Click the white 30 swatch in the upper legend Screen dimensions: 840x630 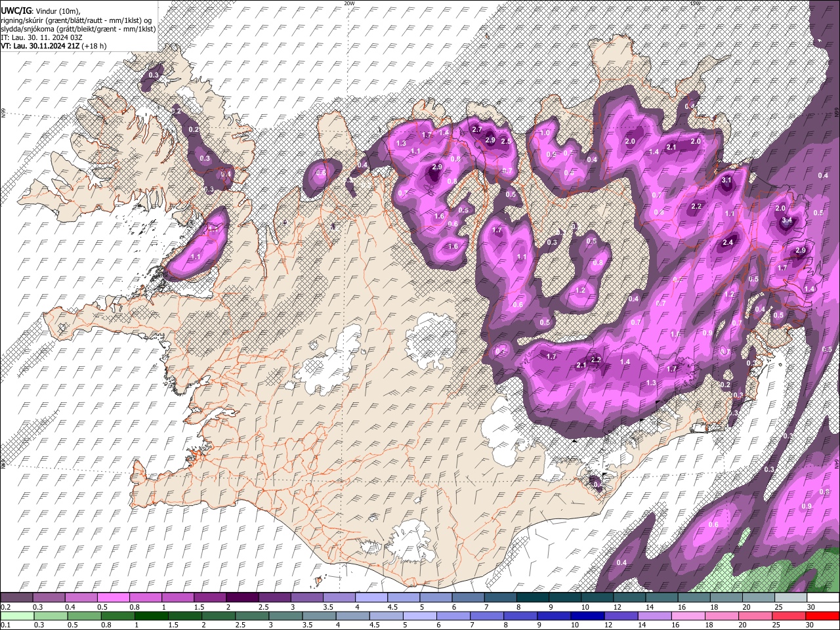[824, 597]
